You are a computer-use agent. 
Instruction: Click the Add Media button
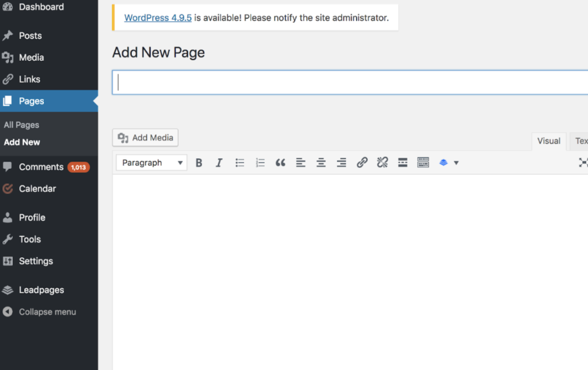tap(145, 138)
